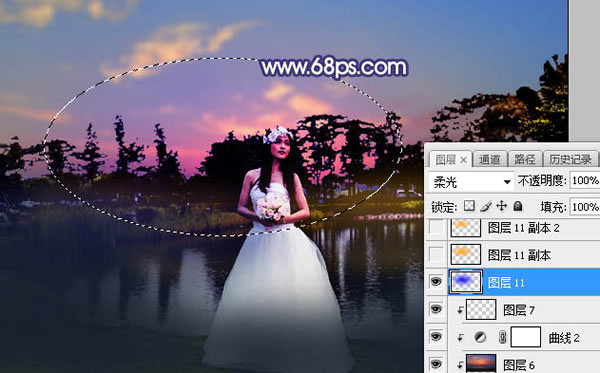Show the hidden 图层 11 副本 2 layer
Screen dimensions: 600x373
click(x=436, y=228)
